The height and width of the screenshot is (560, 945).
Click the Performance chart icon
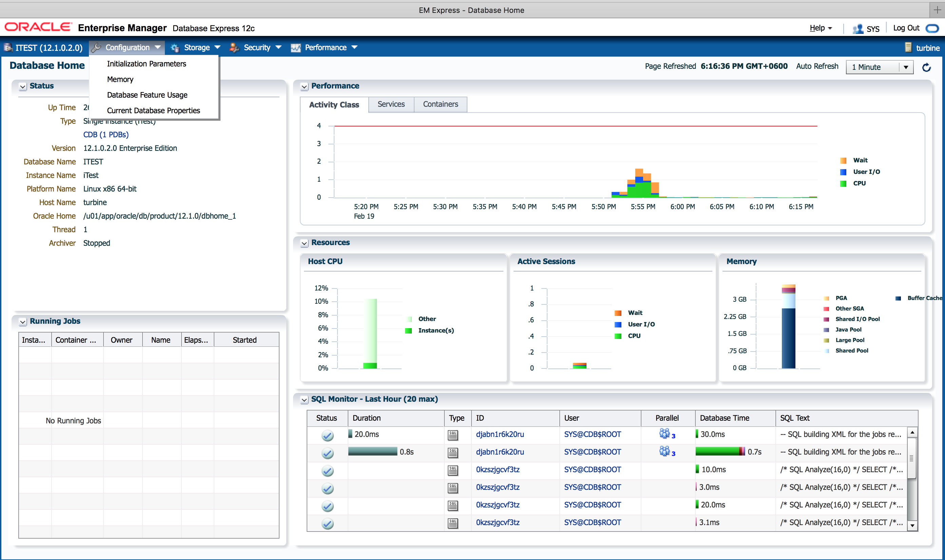tap(296, 47)
